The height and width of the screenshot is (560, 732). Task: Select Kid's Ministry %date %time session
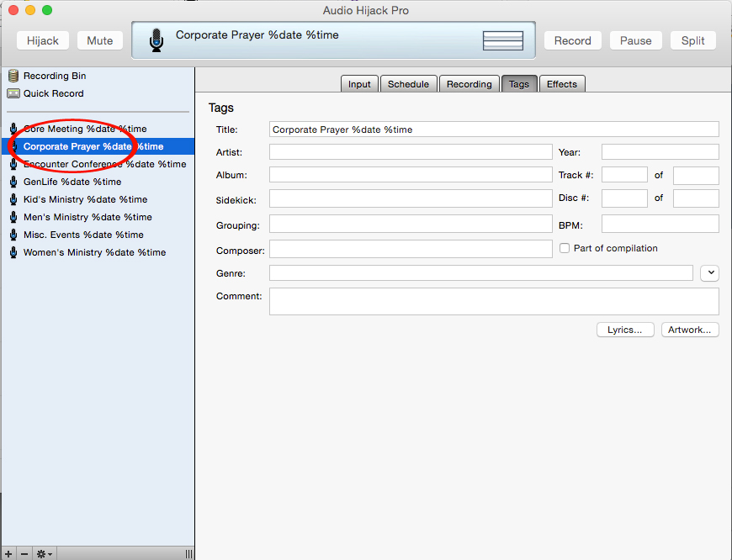coord(98,199)
